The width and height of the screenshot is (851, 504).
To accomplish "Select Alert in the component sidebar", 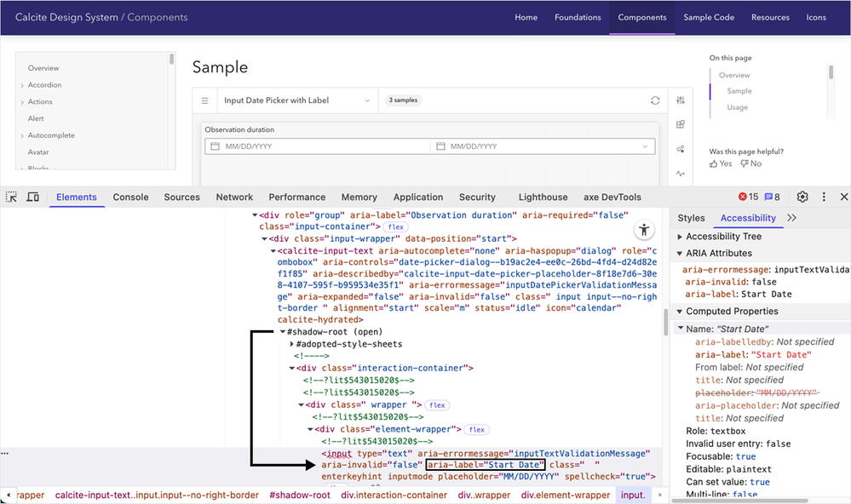I will [36, 119].
